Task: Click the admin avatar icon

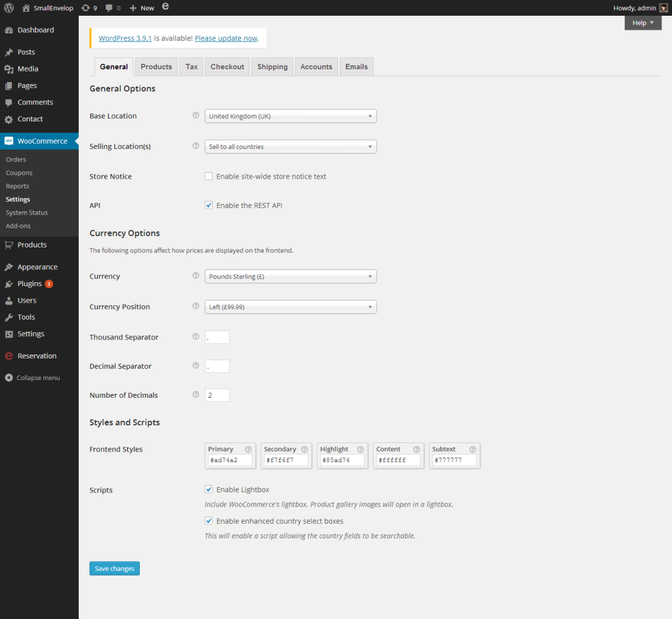Action: coord(663,8)
